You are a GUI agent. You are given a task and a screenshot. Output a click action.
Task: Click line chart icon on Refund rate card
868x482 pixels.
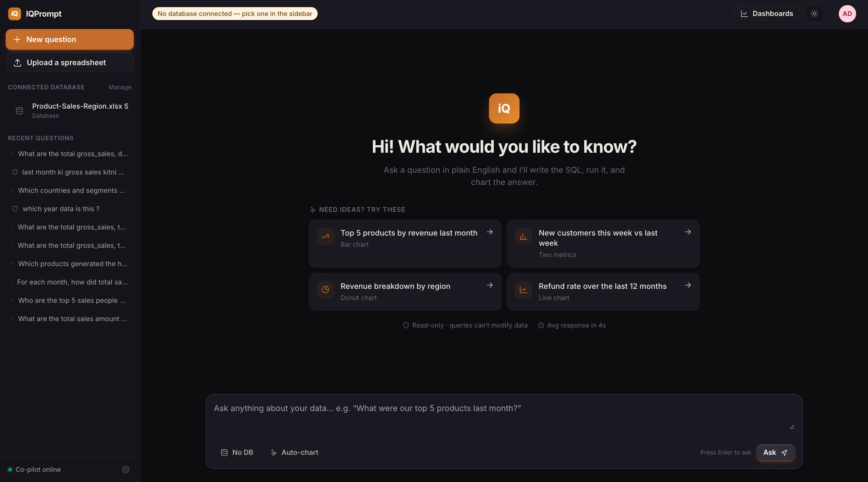(523, 290)
